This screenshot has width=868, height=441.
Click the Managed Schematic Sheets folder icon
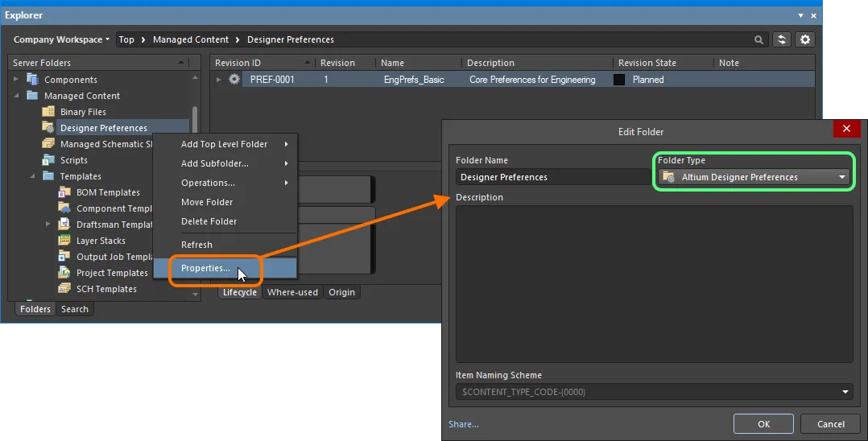click(x=48, y=143)
